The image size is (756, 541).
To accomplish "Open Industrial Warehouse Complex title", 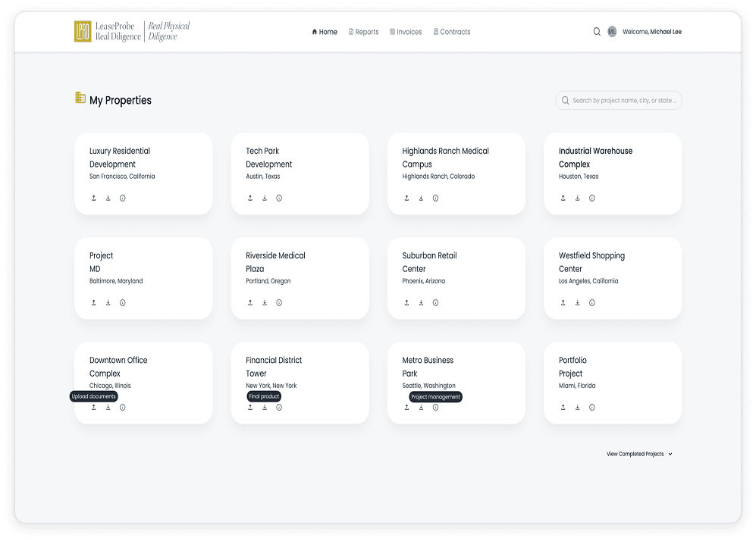I will point(595,158).
